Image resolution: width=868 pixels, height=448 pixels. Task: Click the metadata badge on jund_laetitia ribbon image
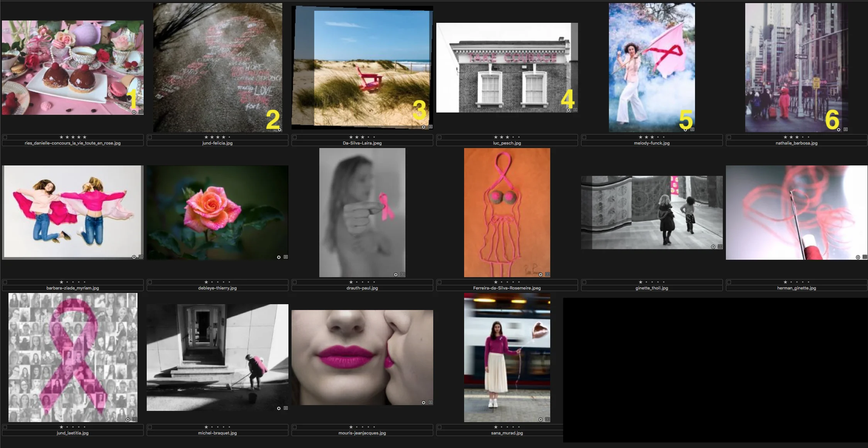coord(135,419)
